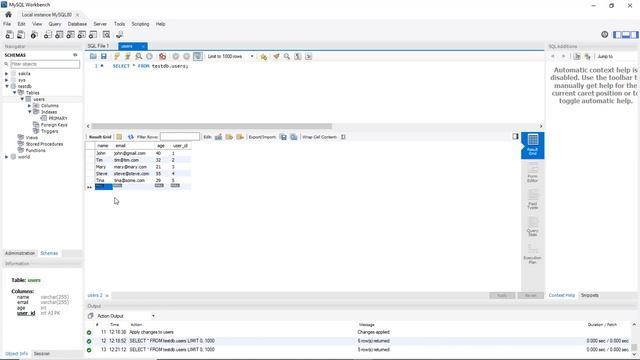
Task: Toggle Wrap Cell Content icon
Action: tap(343, 137)
